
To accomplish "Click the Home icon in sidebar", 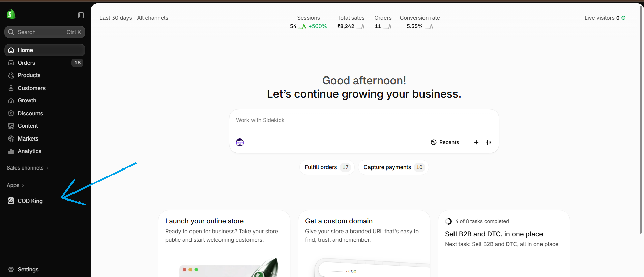I will (11, 50).
